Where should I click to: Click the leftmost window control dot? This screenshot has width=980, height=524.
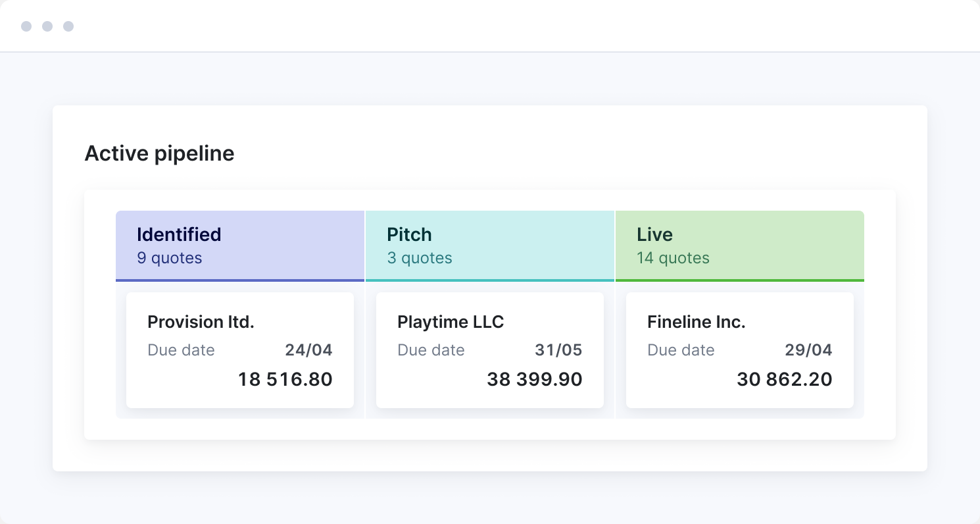pyautogui.click(x=26, y=26)
